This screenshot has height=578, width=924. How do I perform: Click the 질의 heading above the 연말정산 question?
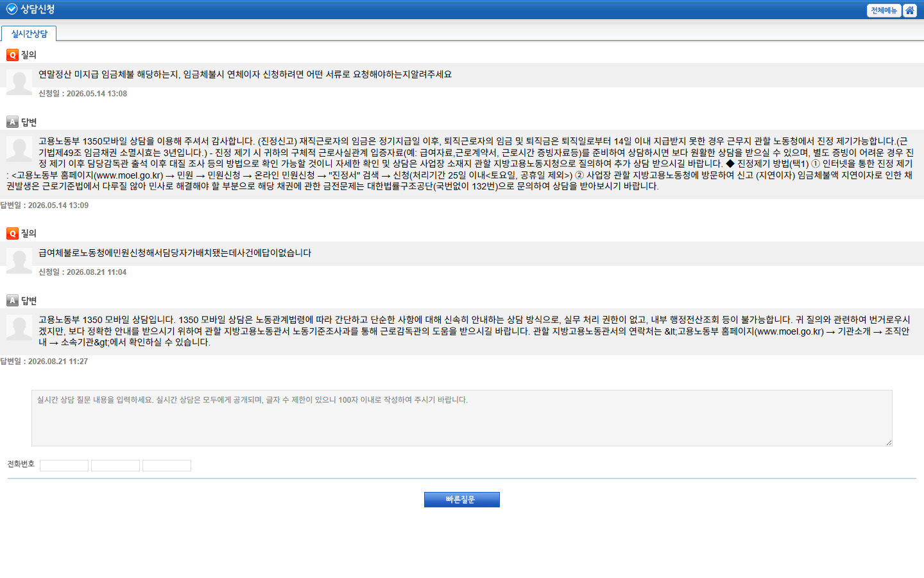29,55
